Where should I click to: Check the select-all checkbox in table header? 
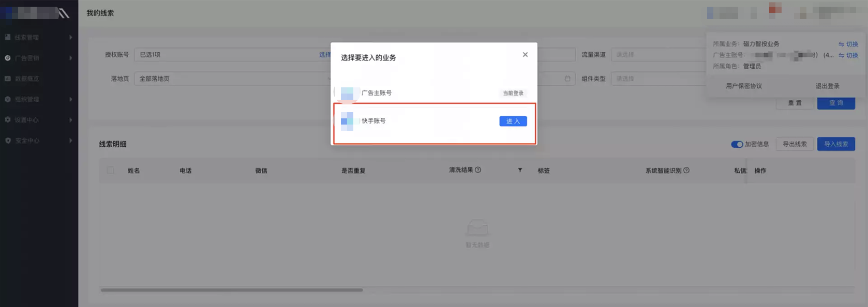[110, 170]
